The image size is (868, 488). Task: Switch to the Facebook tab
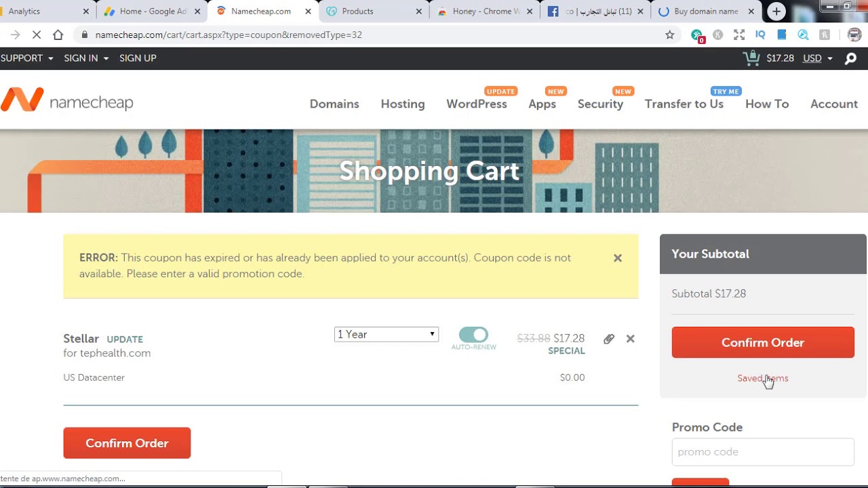pos(595,12)
